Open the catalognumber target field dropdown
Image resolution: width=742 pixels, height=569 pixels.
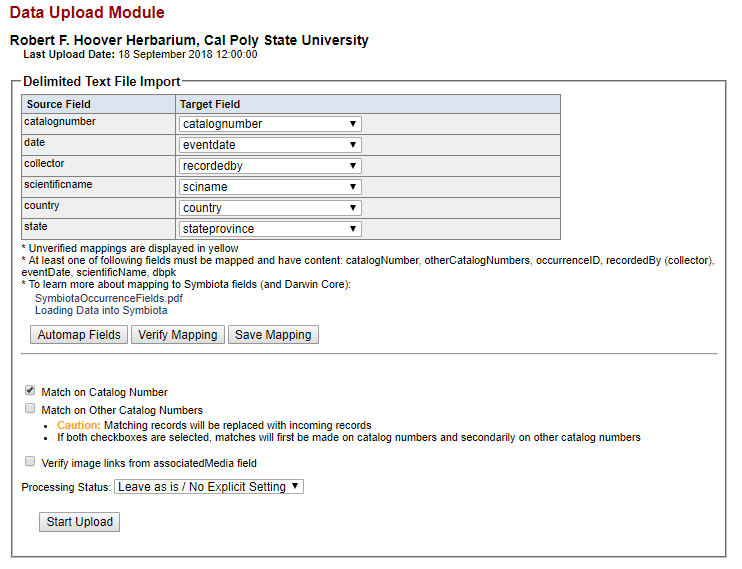[270, 124]
